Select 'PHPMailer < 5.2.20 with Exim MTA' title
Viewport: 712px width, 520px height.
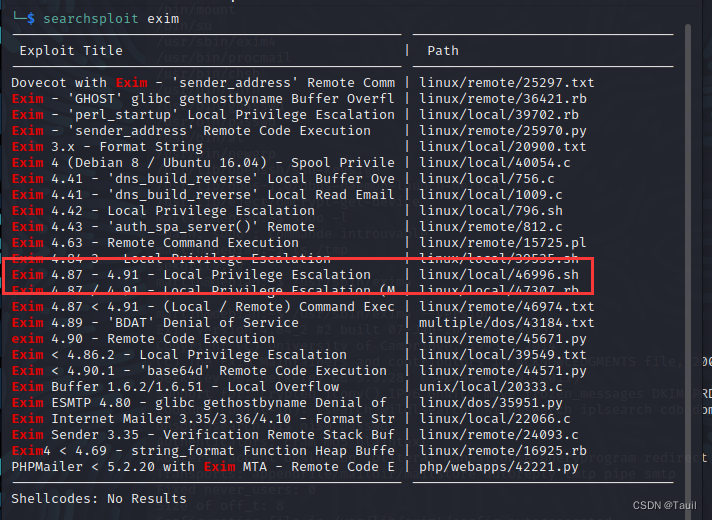(x=203, y=467)
